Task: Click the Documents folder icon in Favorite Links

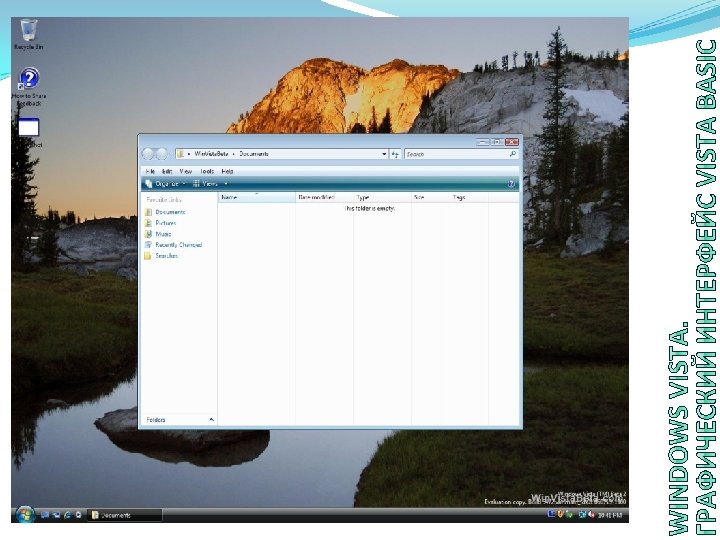Action: point(148,212)
